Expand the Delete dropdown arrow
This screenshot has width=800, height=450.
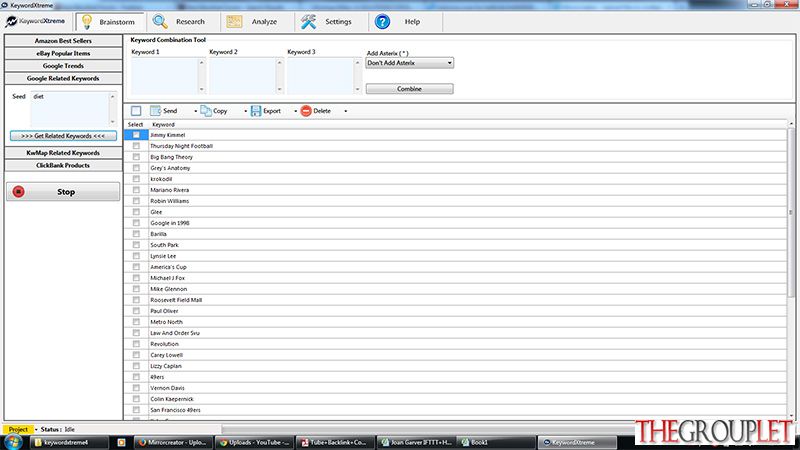[345, 111]
